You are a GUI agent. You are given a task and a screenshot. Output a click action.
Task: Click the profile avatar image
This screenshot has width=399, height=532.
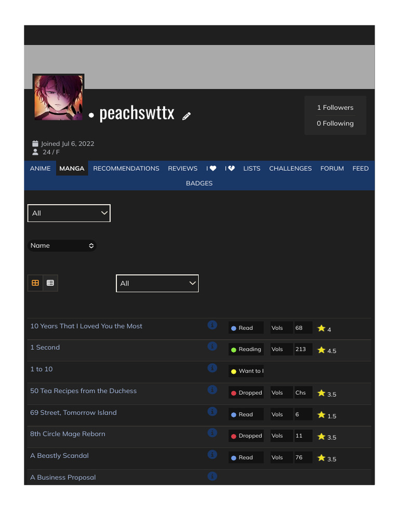(x=58, y=98)
